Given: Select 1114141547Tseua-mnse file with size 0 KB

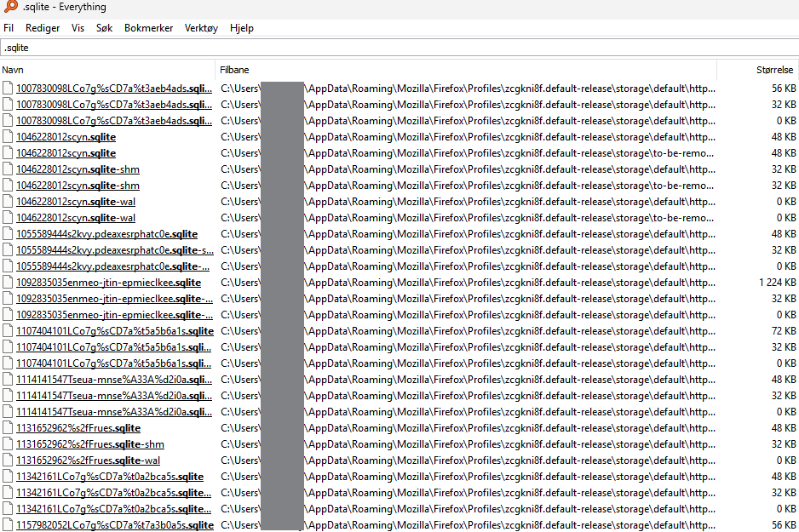Looking at the screenshot, I should coord(114,412).
